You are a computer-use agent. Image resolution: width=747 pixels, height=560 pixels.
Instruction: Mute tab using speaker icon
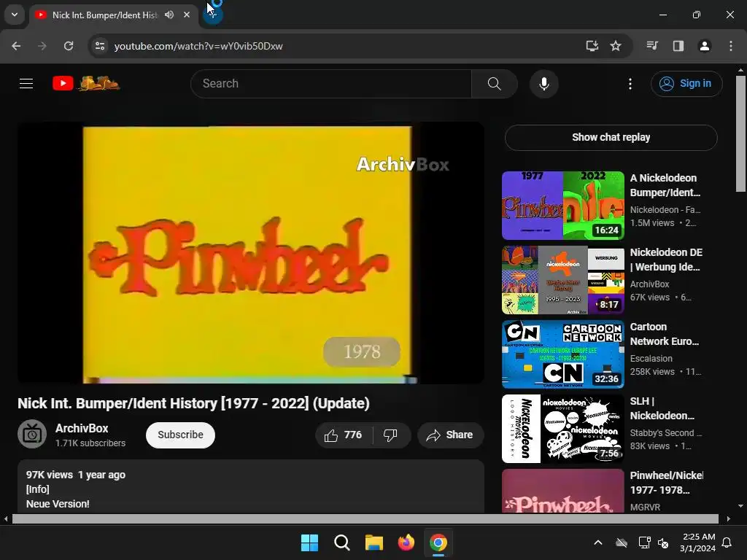pos(169,15)
